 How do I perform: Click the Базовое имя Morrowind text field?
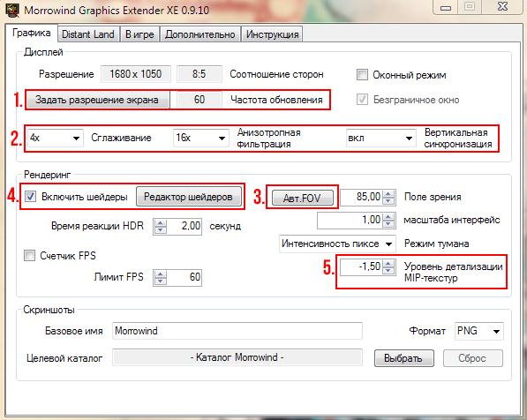(237, 331)
